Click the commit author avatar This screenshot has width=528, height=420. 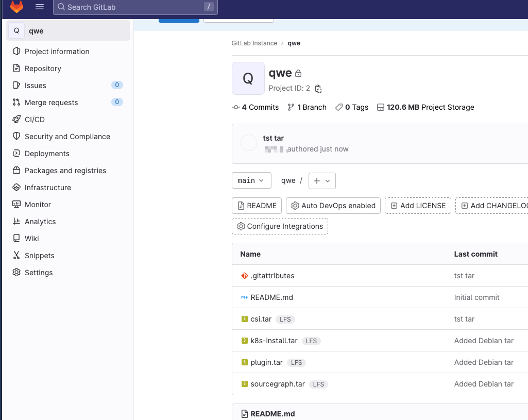[x=248, y=143]
